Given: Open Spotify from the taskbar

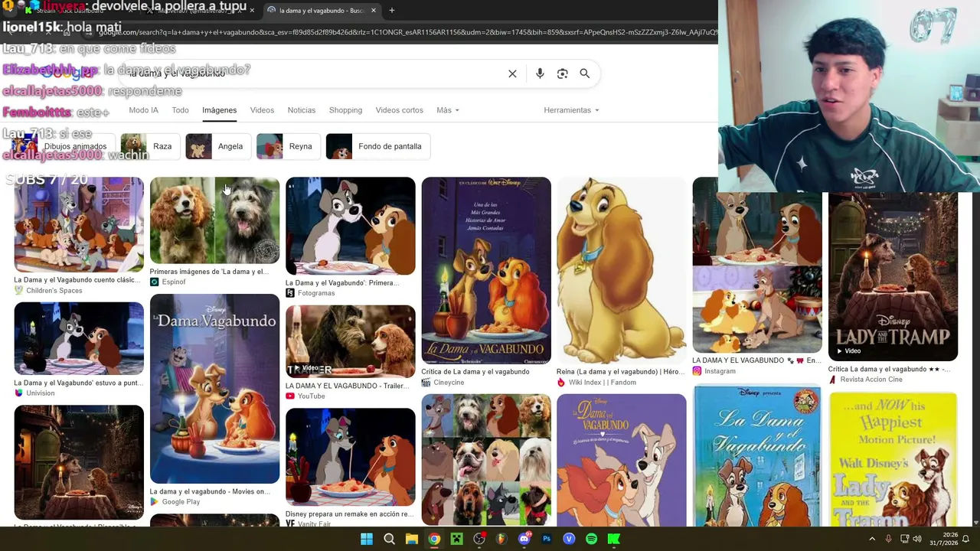Looking at the screenshot, I should (591, 539).
